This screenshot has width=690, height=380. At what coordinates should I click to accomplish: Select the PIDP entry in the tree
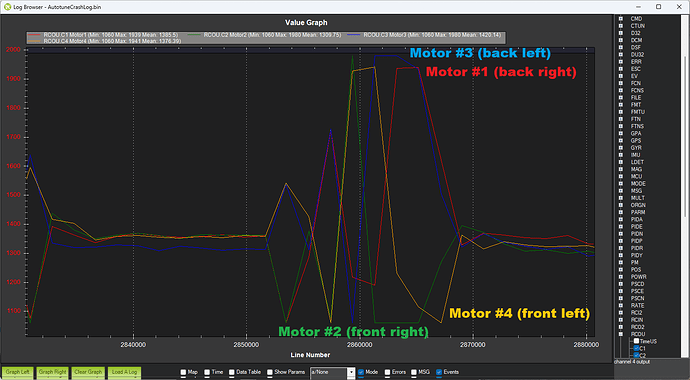[637, 241]
